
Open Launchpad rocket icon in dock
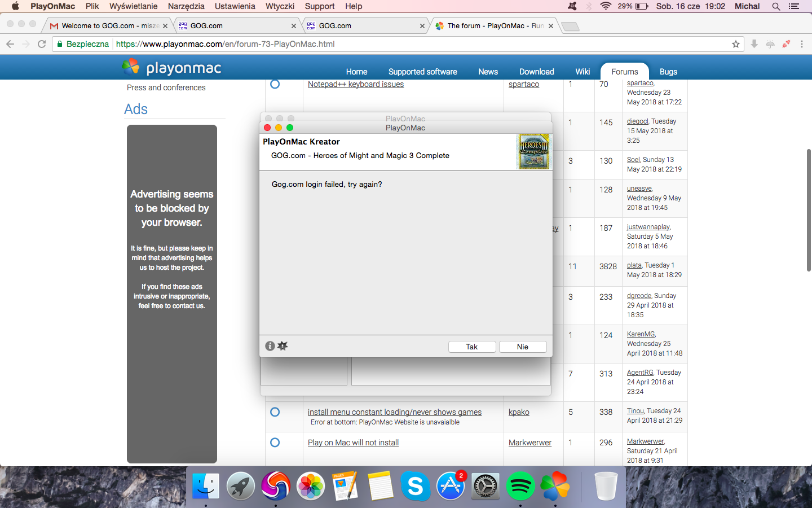(x=241, y=485)
